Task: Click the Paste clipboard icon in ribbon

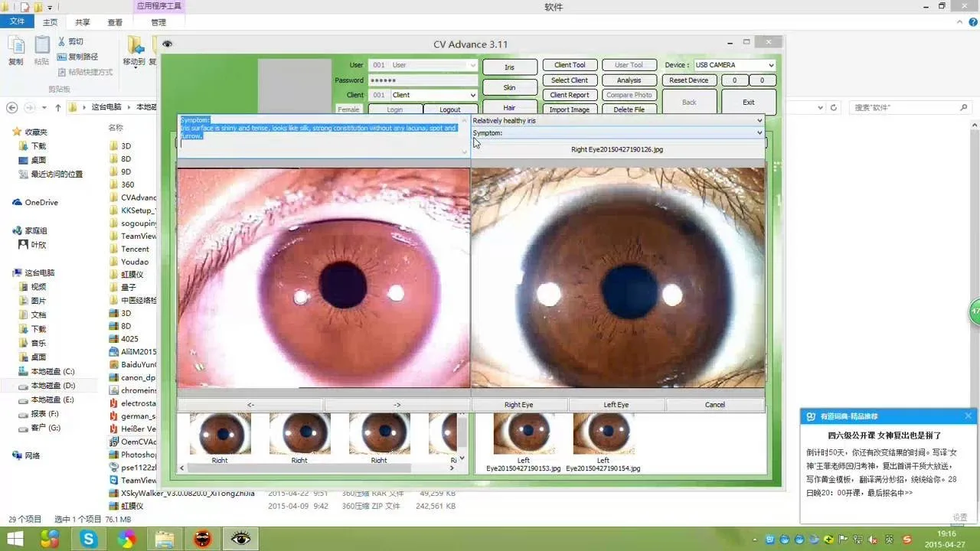Action: [42, 46]
